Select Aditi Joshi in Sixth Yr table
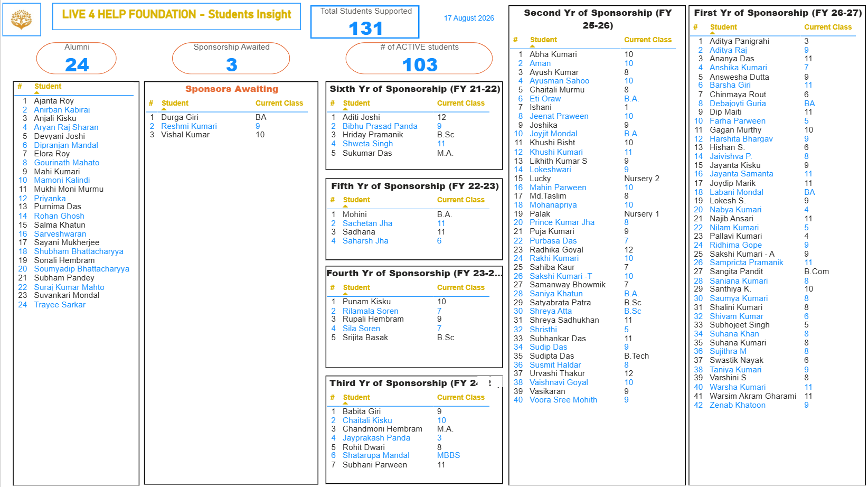The width and height of the screenshot is (868, 487). pos(409,117)
